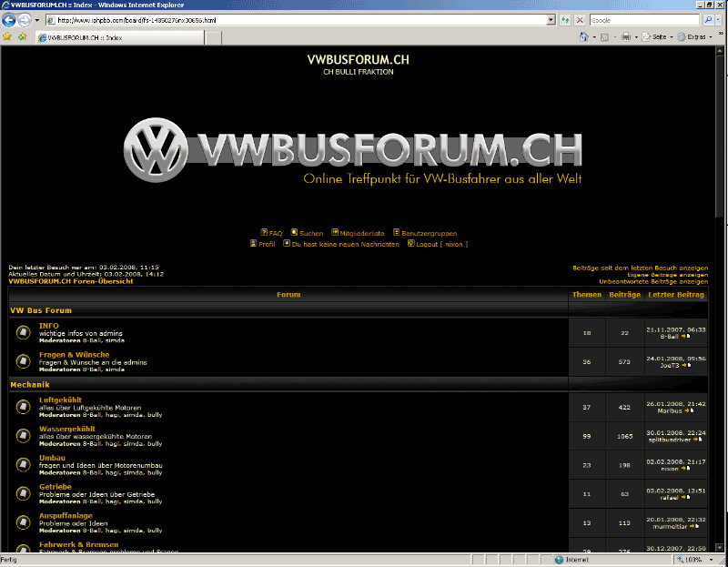Open the recent pages dropdown arrow
The image size is (728, 567).
click(x=37, y=20)
